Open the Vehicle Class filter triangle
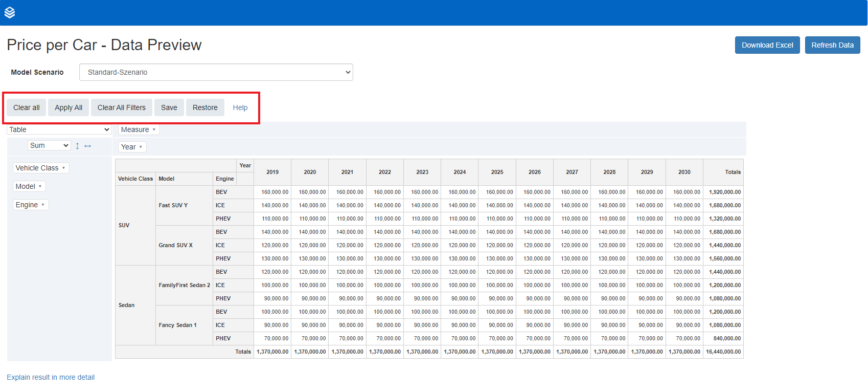 tap(63, 168)
